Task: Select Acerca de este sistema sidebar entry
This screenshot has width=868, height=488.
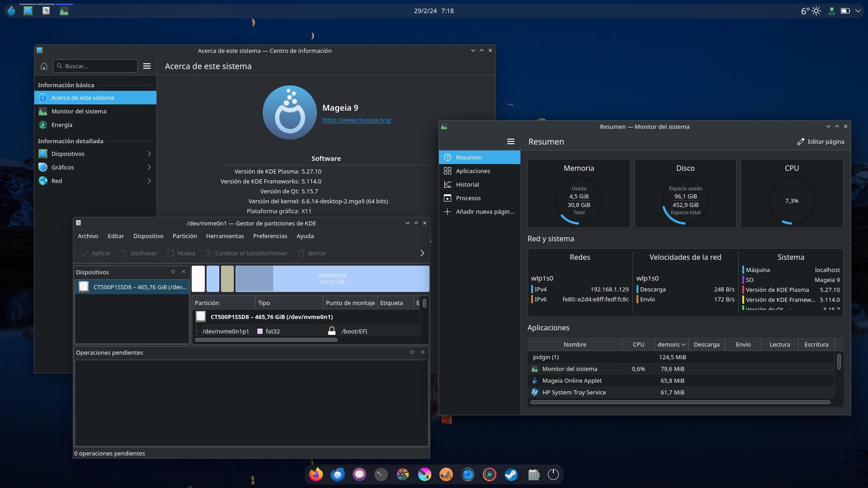Action: 95,98
